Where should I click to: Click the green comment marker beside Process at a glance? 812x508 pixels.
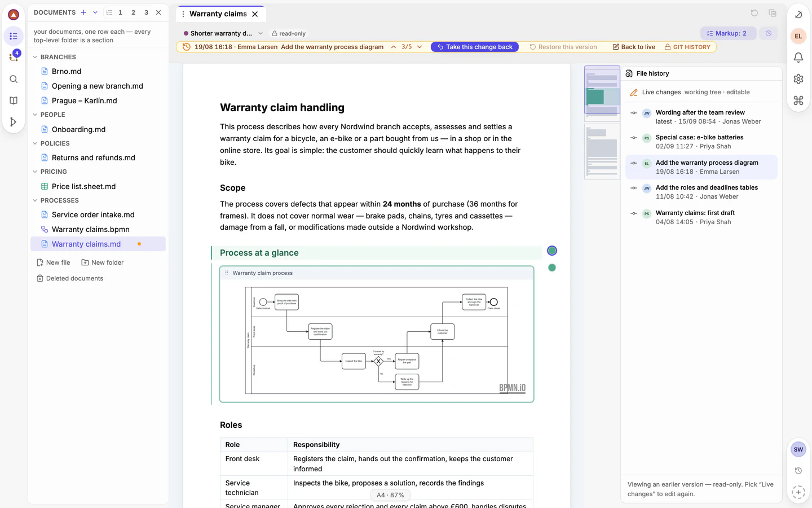(552, 251)
